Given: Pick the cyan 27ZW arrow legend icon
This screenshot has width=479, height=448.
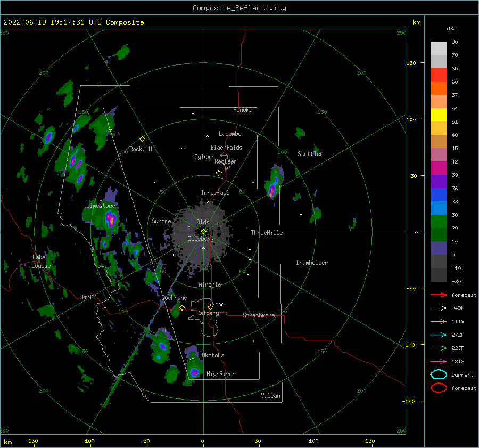Looking at the screenshot, I should click(x=439, y=335).
